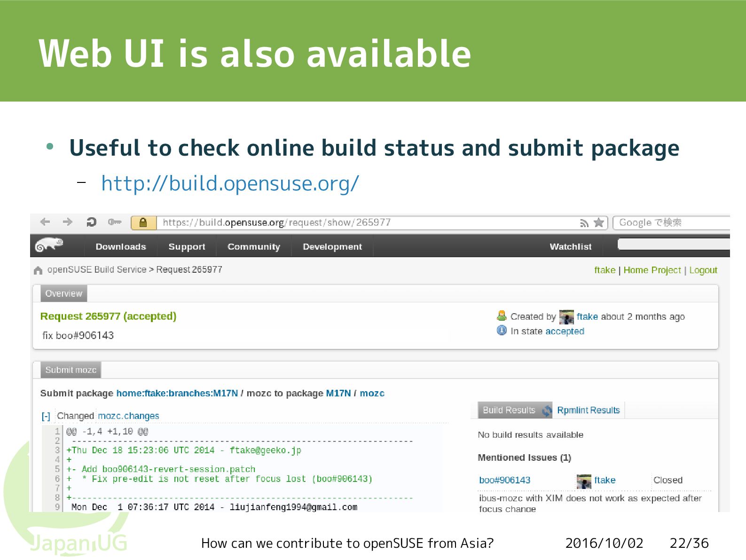Click the 'fix boo#906143' description text
This screenshot has height=560, width=746.
(x=78, y=335)
